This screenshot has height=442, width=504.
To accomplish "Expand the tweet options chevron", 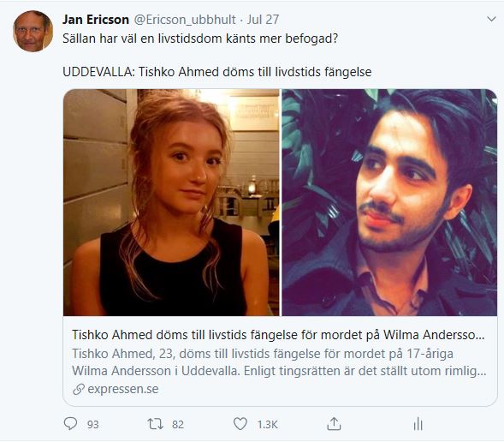I will coord(491,20).
